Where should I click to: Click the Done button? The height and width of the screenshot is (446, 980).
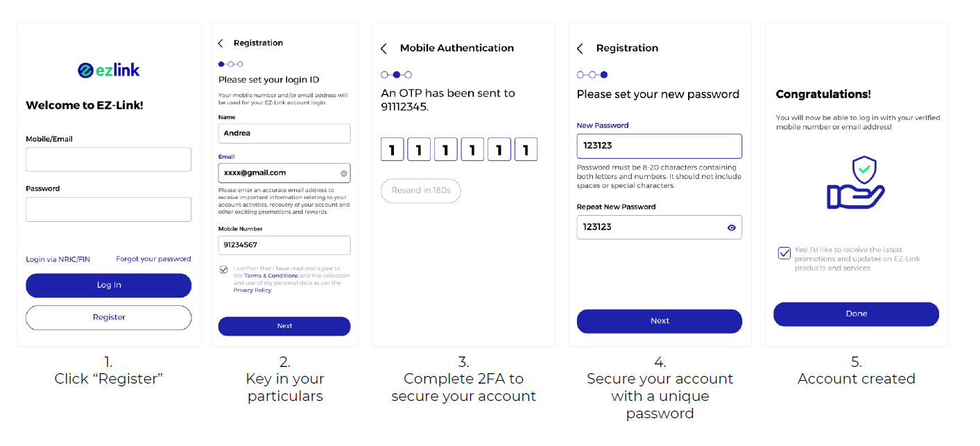[x=856, y=314]
